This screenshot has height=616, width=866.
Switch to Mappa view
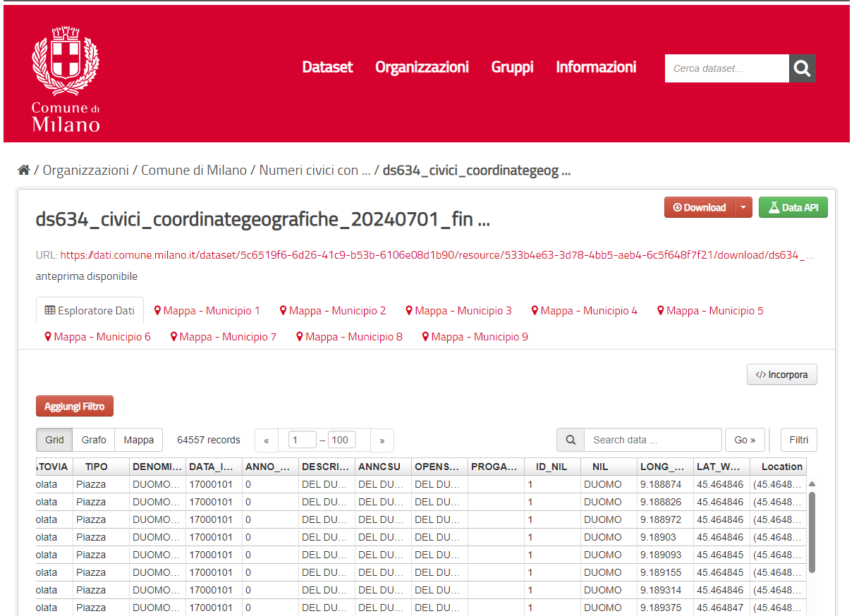click(x=139, y=440)
